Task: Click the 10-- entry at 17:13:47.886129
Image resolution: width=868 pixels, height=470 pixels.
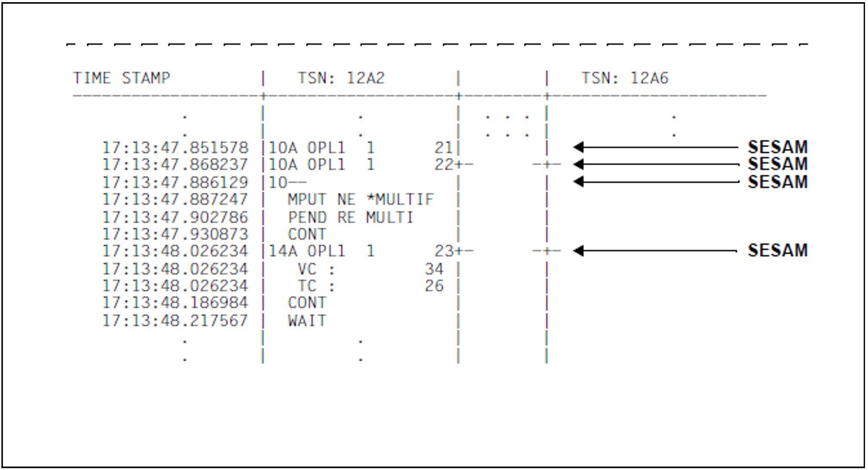Action: point(287,183)
